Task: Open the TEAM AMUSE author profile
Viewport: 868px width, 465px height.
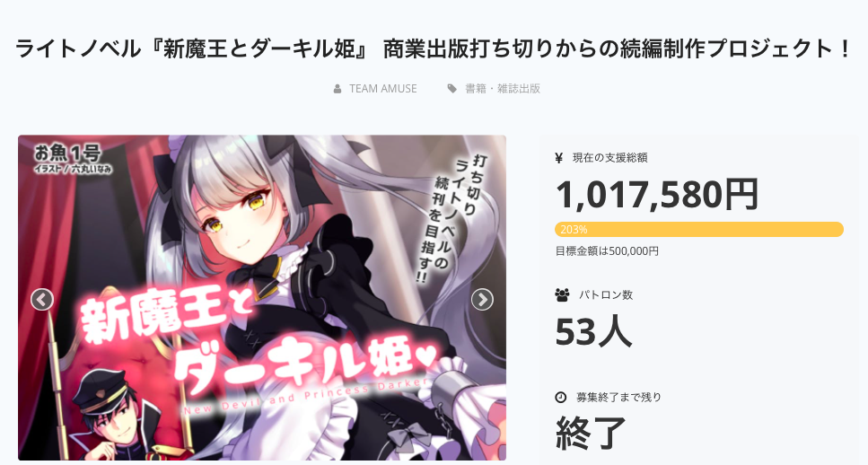Action: pyautogui.click(x=382, y=89)
